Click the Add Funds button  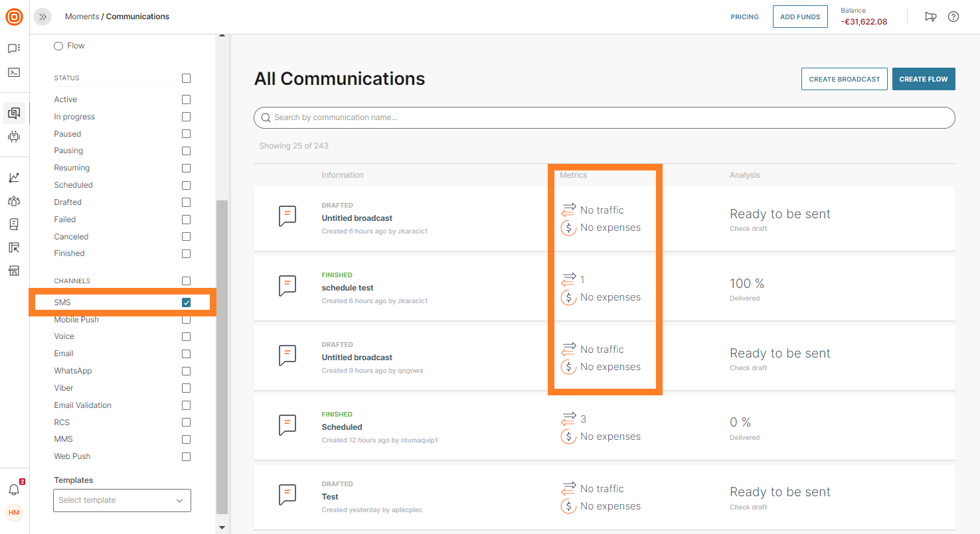click(799, 17)
